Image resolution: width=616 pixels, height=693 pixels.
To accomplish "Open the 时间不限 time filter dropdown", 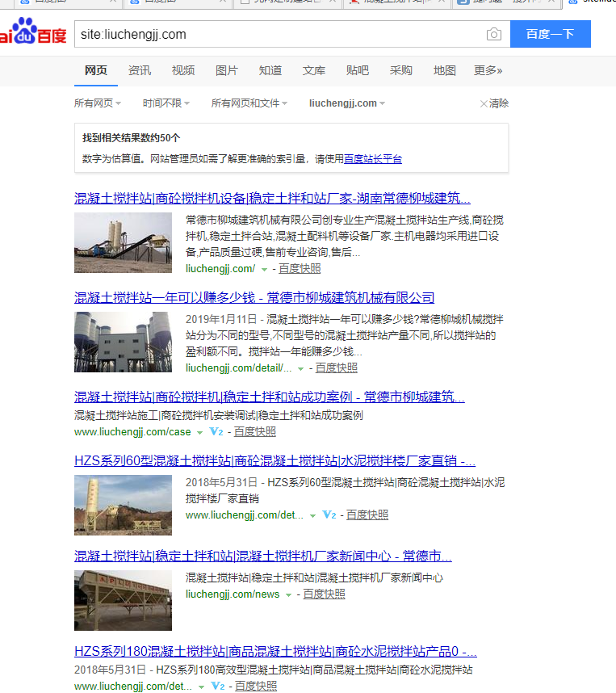I will pyautogui.click(x=166, y=103).
